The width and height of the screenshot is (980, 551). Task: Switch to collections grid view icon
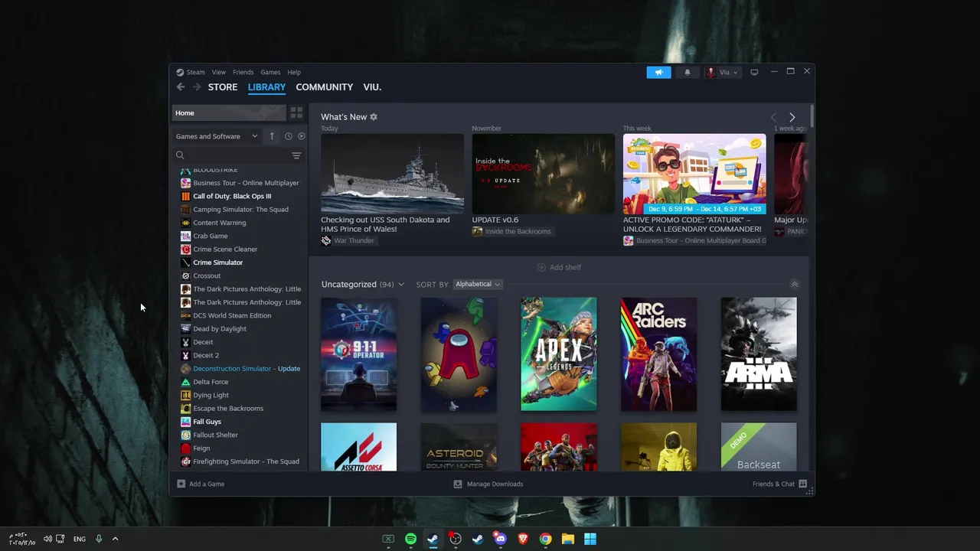[x=296, y=112]
